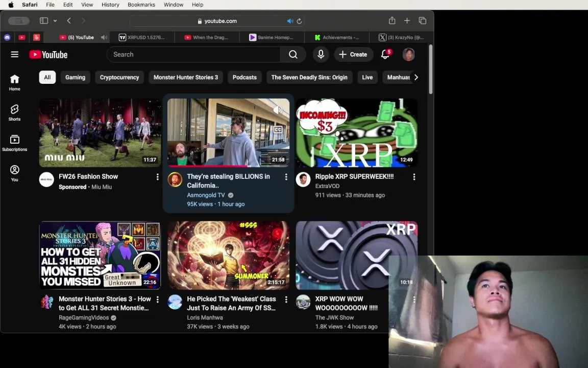588x368 pixels.
Task: Click the Safari Share icon
Action: click(x=392, y=20)
